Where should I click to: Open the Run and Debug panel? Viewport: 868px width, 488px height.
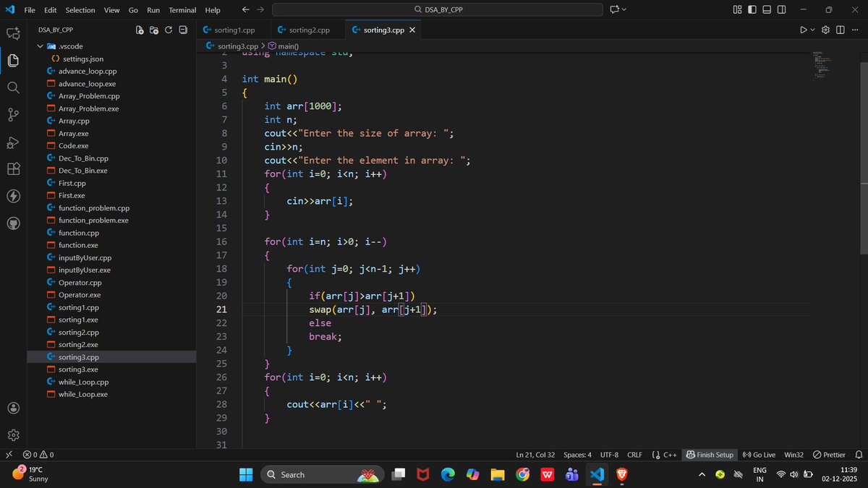click(12, 142)
